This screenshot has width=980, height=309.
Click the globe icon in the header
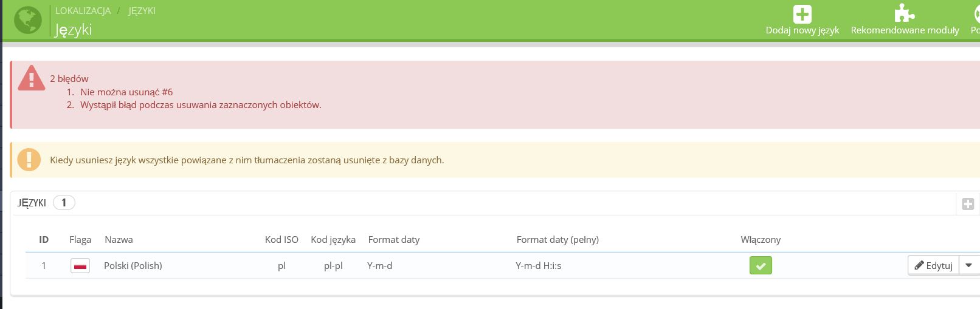pyautogui.click(x=27, y=20)
